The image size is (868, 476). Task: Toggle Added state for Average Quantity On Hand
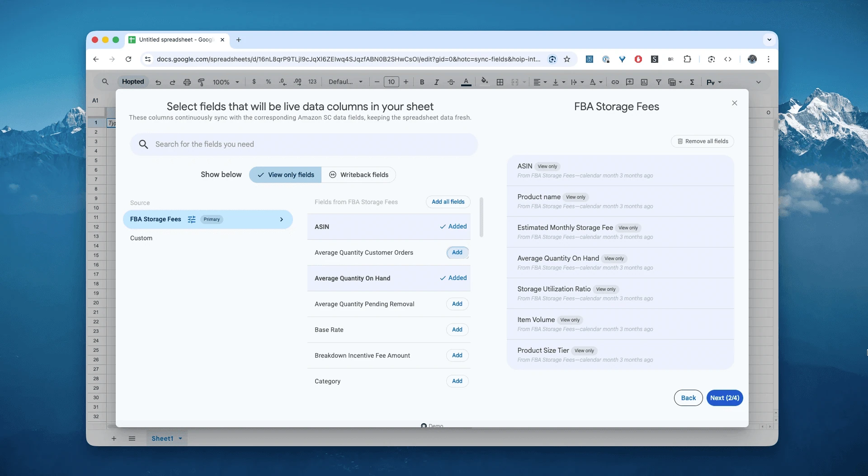[453, 278]
